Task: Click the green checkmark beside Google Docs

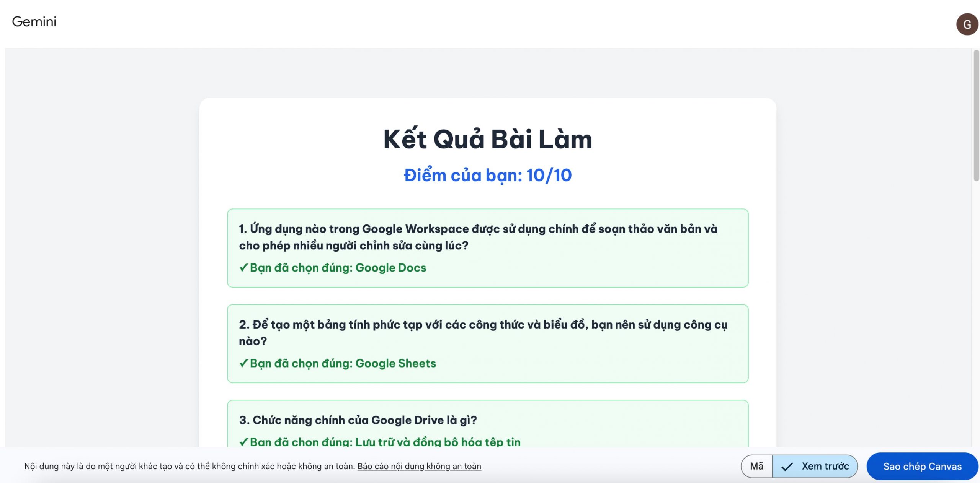Action: 243,268
